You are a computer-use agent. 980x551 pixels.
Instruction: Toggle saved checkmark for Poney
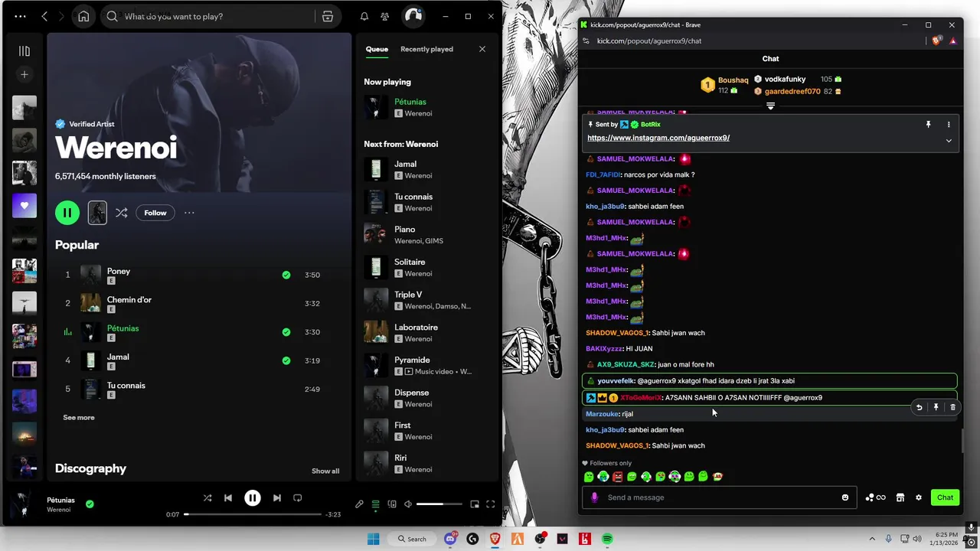tap(286, 275)
